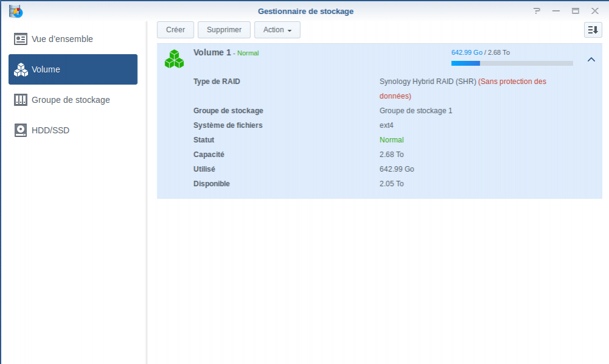This screenshot has height=364, width=609.
Task: Minimize the storage manager window
Action: pyautogui.click(x=556, y=11)
